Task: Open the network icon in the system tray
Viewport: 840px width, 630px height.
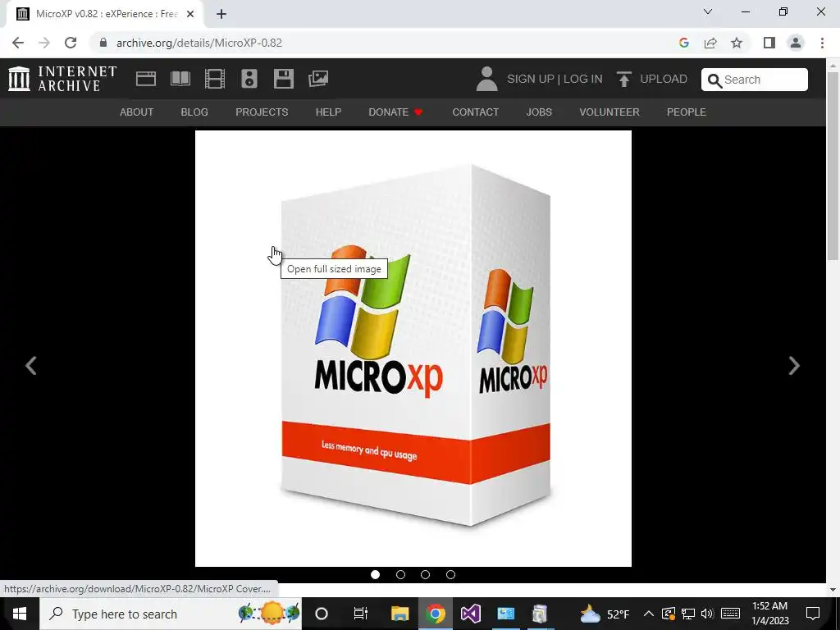Action: coord(688,614)
